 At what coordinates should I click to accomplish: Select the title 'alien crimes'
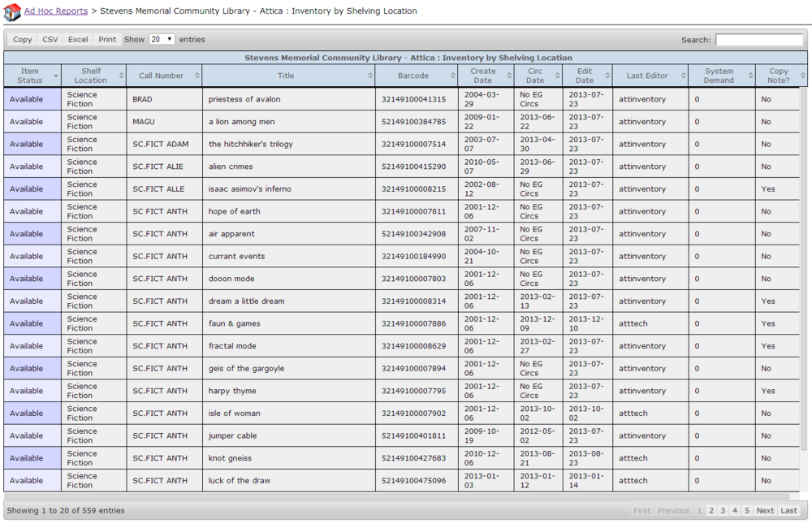point(231,167)
